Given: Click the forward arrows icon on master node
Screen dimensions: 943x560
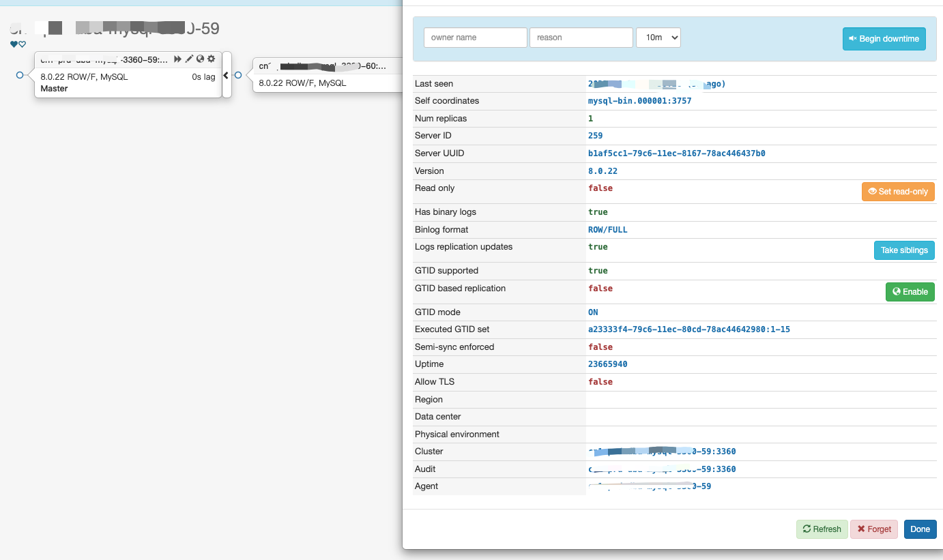Looking at the screenshot, I should (x=177, y=59).
